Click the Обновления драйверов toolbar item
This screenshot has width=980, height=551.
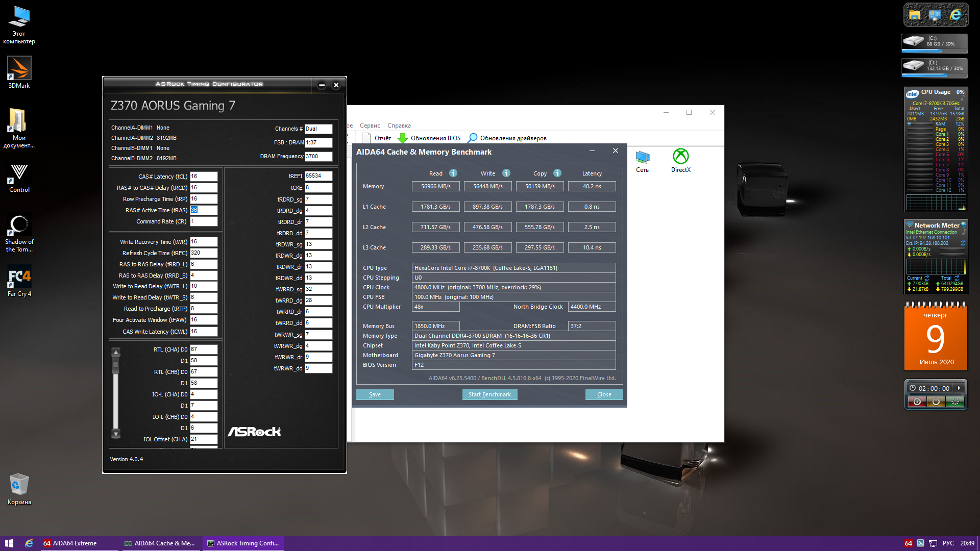click(x=507, y=138)
